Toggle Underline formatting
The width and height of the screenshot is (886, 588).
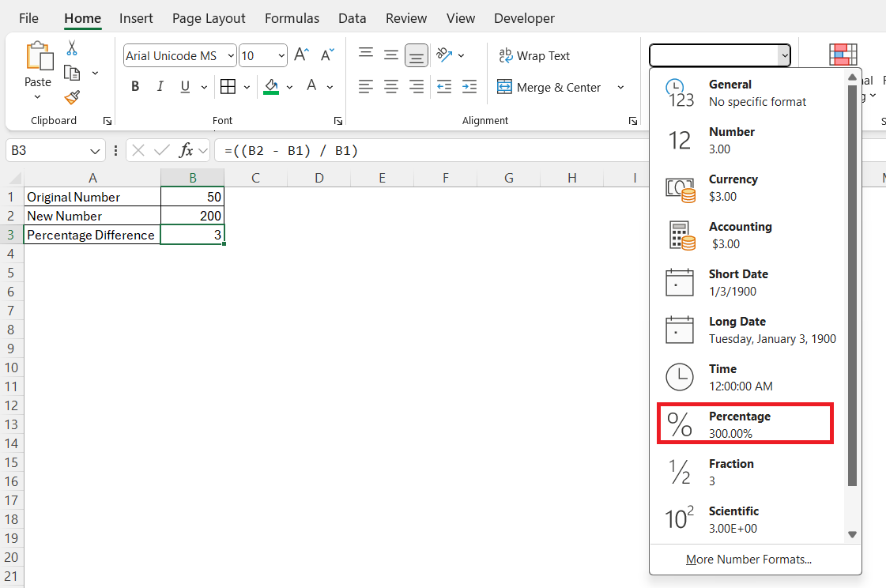click(185, 86)
